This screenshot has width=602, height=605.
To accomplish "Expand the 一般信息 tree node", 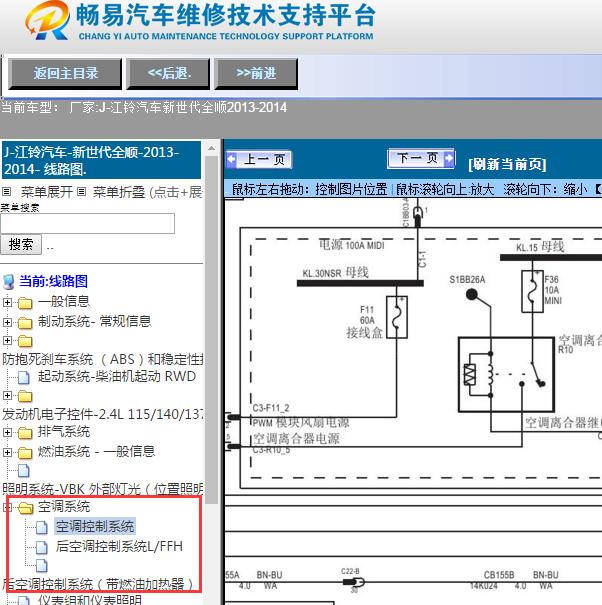I will point(8,302).
